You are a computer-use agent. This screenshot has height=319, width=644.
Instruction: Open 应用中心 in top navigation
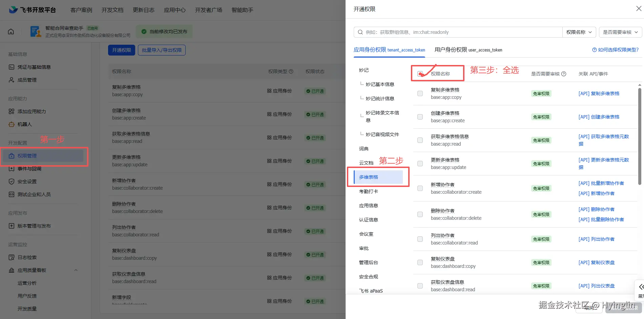(175, 10)
